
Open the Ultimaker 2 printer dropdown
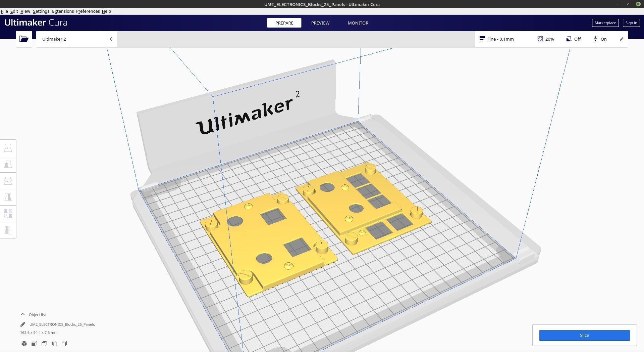point(76,39)
